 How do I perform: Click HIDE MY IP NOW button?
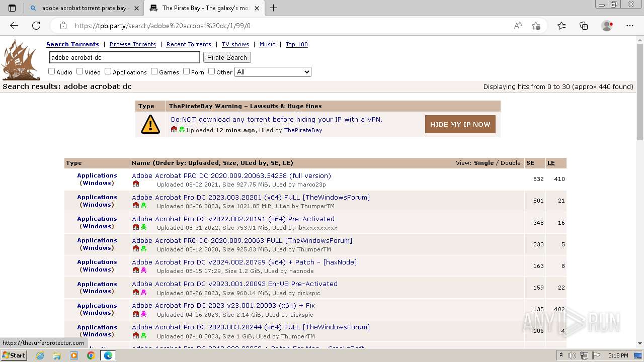pyautogui.click(x=460, y=124)
